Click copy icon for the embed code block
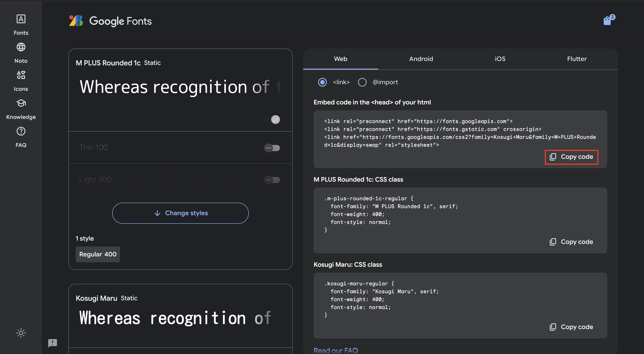This screenshot has width=644, height=354. (x=553, y=157)
